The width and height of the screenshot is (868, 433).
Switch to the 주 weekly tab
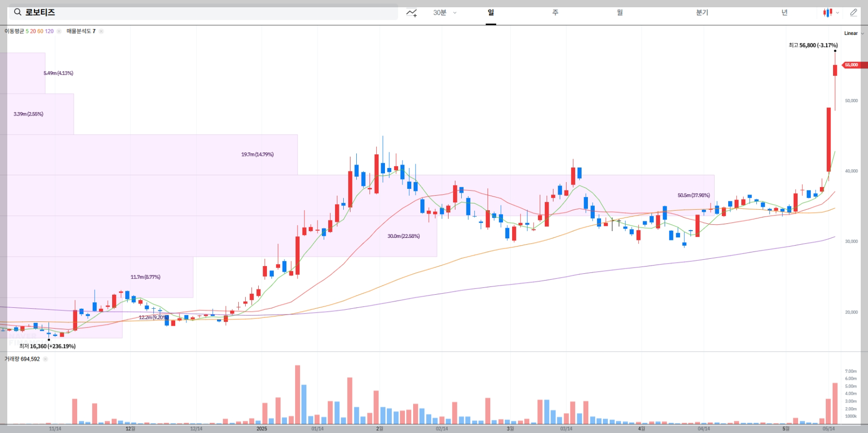click(555, 13)
